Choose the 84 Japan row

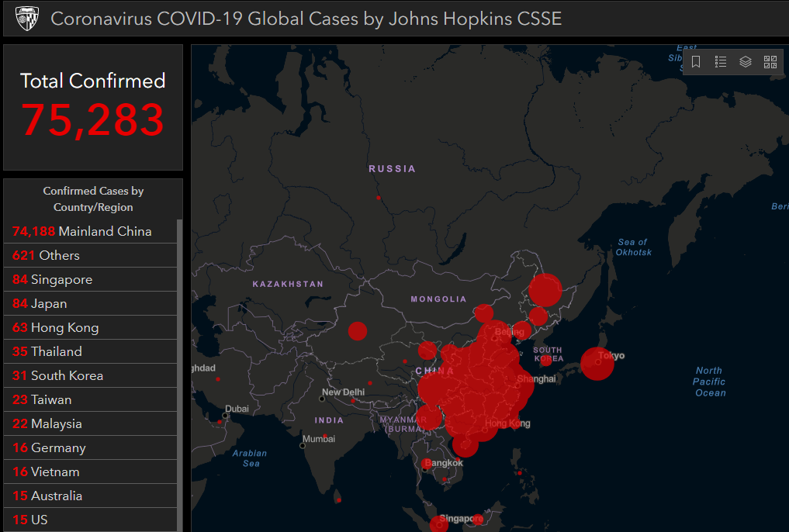(90, 304)
